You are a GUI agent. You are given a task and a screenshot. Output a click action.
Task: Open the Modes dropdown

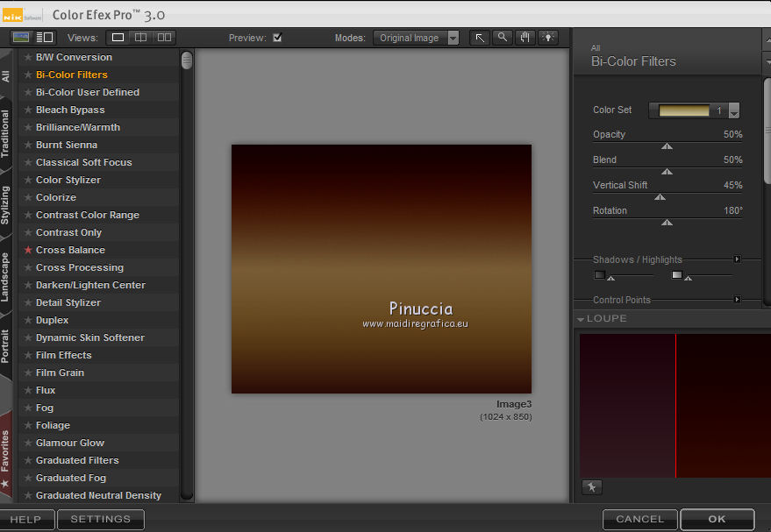point(416,38)
